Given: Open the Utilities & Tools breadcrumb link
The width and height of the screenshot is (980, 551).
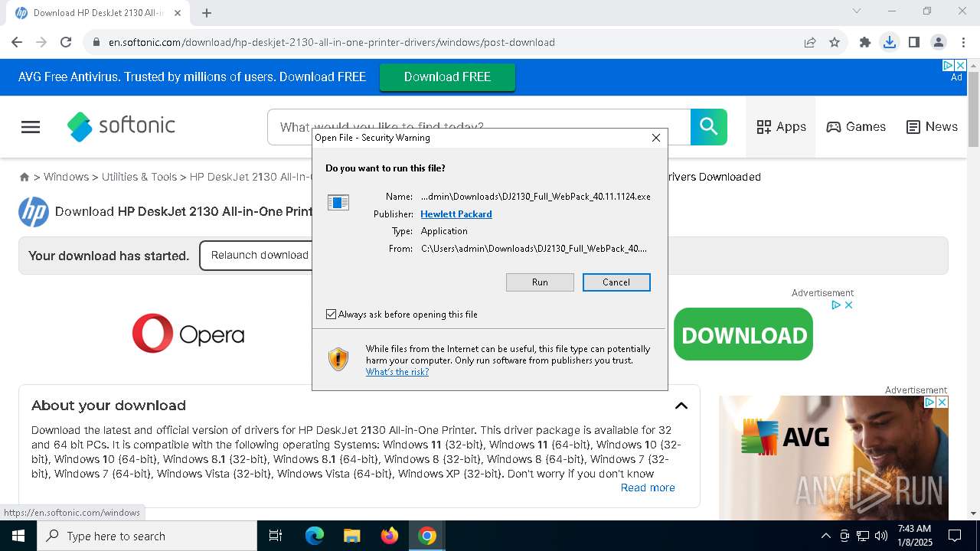Looking at the screenshot, I should point(139,177).
